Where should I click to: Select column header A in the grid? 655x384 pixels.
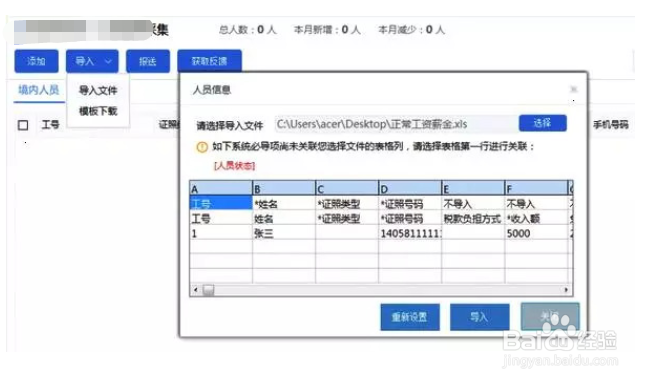[x=221, y=188]
